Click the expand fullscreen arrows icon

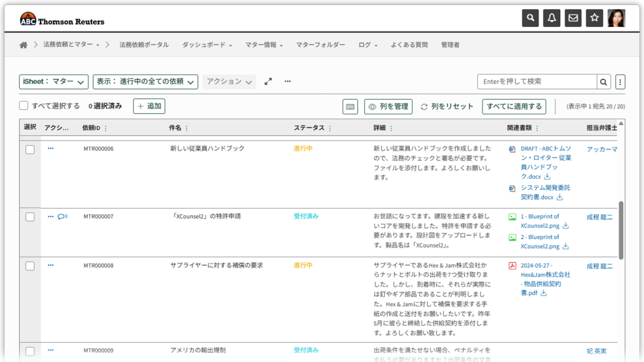[268, 81]
